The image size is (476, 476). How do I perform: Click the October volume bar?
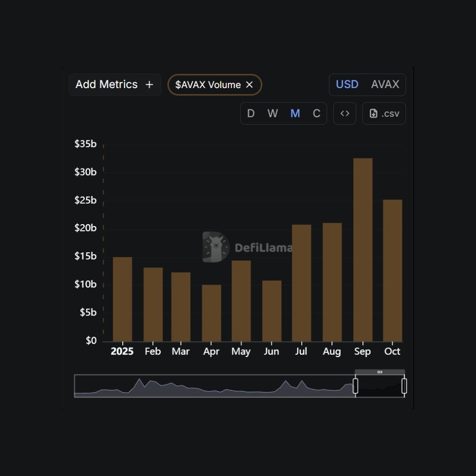click(x=393, y=270)
